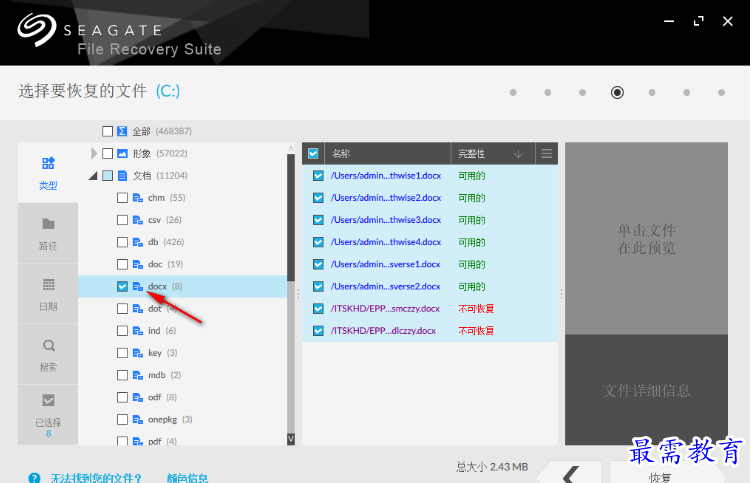Check the csv (26) checkbox
This screenshot has width=751, height=483.
(122, 220)
